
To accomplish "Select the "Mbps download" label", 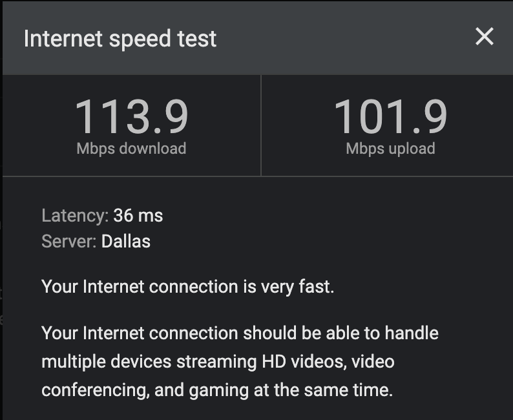I will (131, 148).
